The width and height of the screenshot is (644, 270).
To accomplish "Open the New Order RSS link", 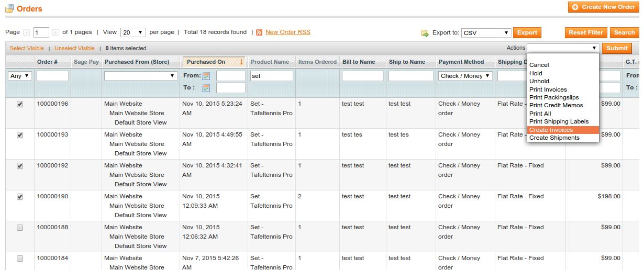I will click(x=287, y=32).
